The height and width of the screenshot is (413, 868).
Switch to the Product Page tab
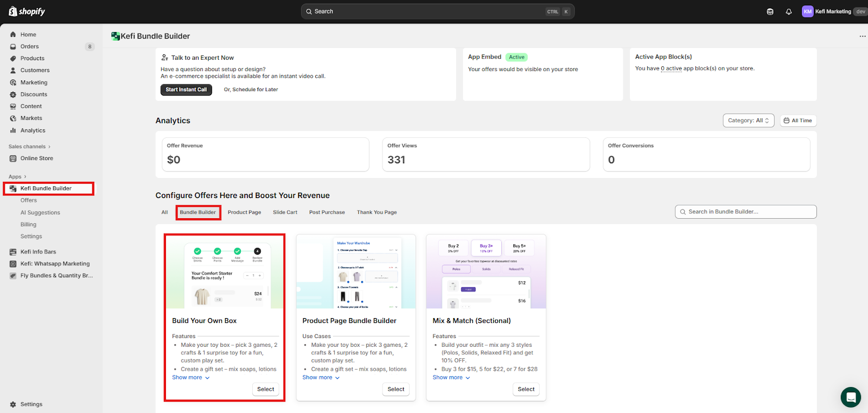244,212
